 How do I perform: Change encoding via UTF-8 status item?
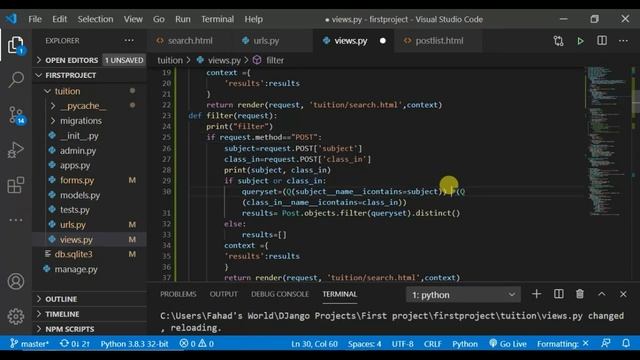tap(402, 344)
